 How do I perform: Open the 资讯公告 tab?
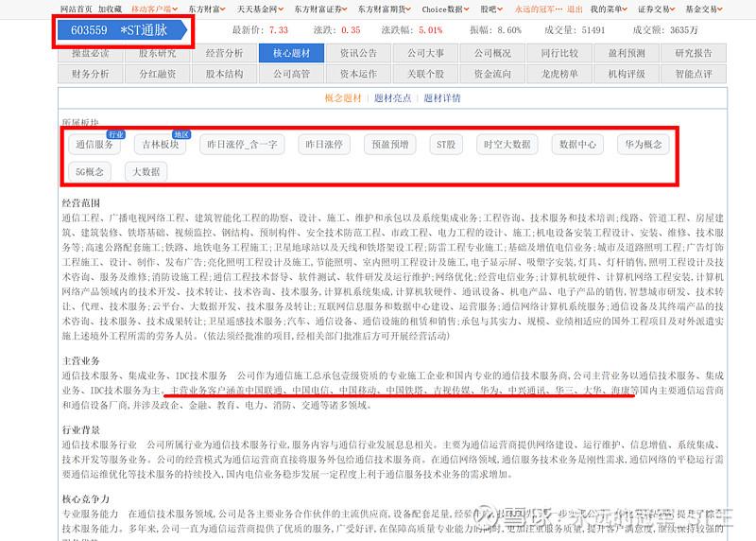[x=358, y=53]
